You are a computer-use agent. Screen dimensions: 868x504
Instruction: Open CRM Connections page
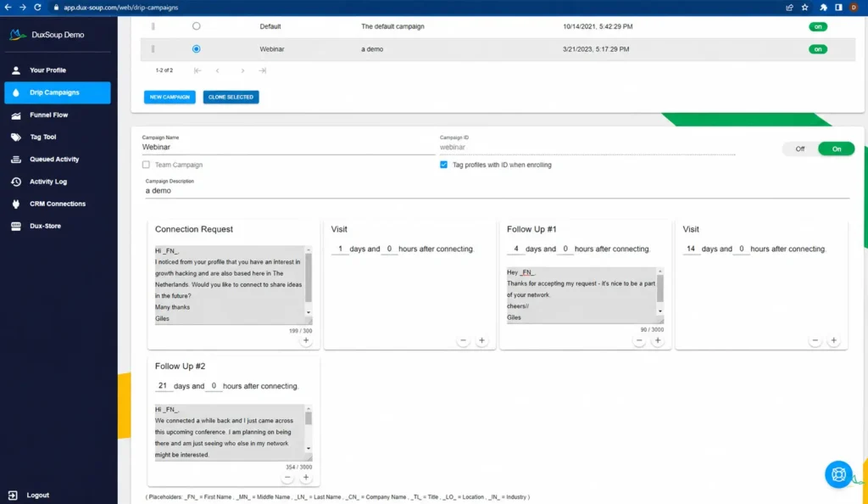(x=58, y=204)
